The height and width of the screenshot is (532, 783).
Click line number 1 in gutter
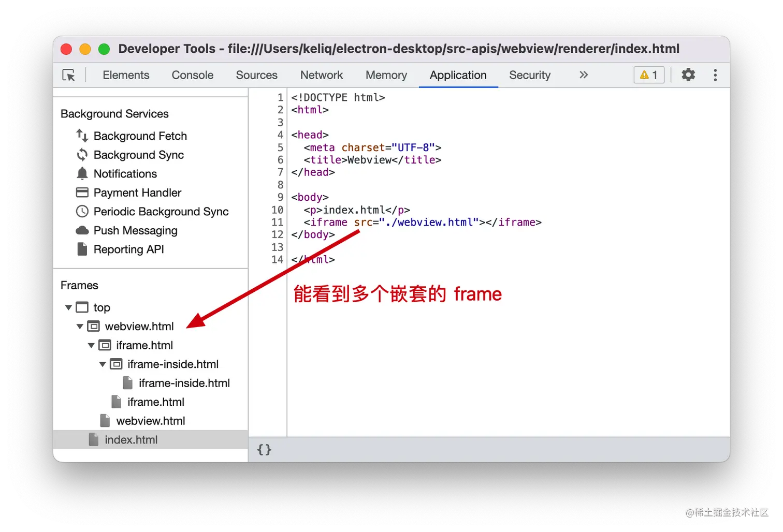281,97
